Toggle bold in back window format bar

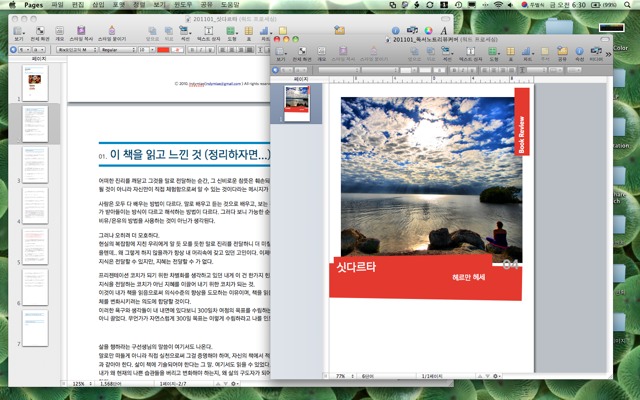click(192, 49)
